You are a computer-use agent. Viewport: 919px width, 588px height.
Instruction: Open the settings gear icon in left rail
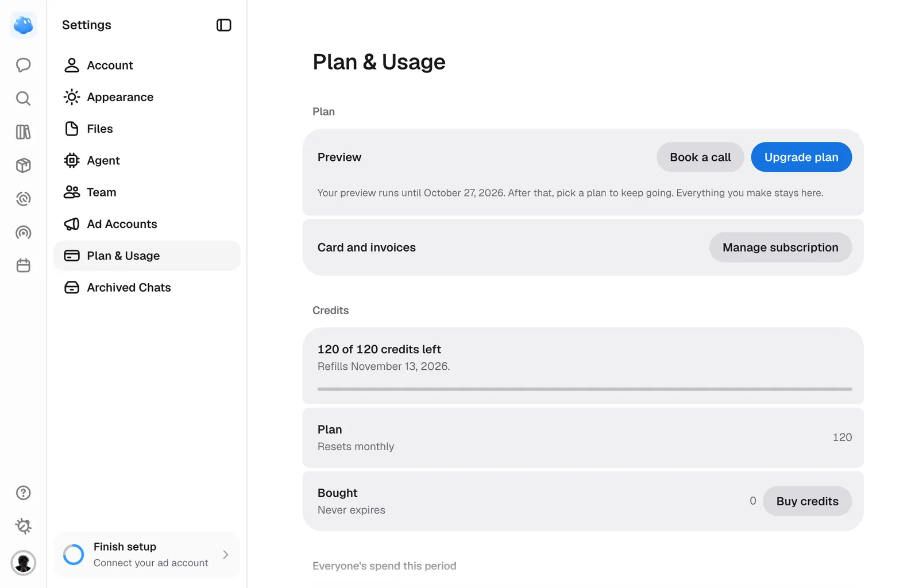tap(24, 526)
